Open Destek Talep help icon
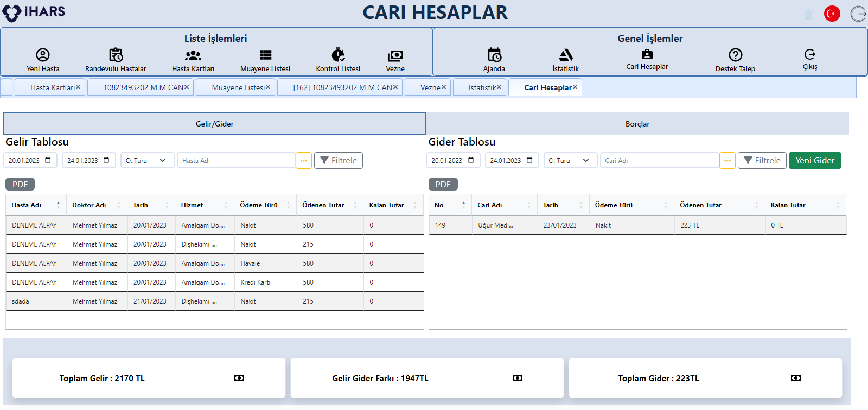This screenshot has width=868, height=410. coord(735,55)
